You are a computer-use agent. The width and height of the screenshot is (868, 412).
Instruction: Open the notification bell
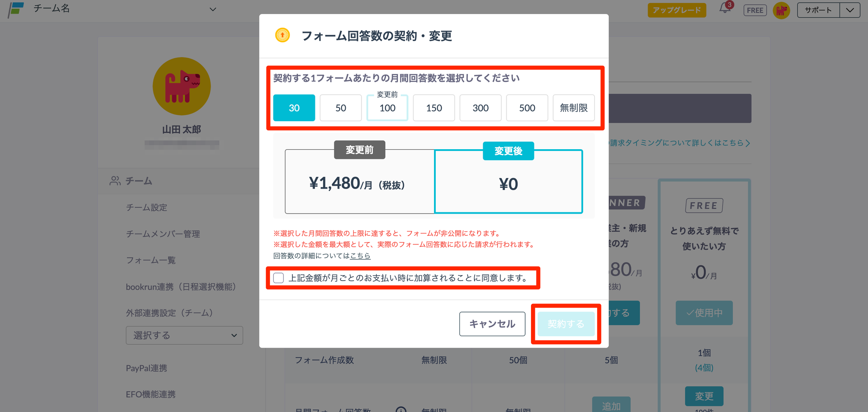click(x=725, y=8)
